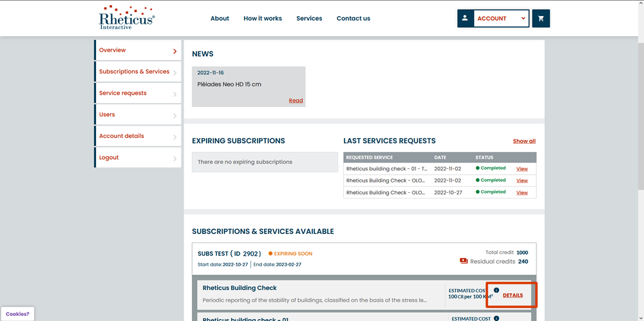Image resolution: width=644 pixels, height=321 pixels.
Task: Read the Pléiades Neo HD news item
Action: [296, 101]
